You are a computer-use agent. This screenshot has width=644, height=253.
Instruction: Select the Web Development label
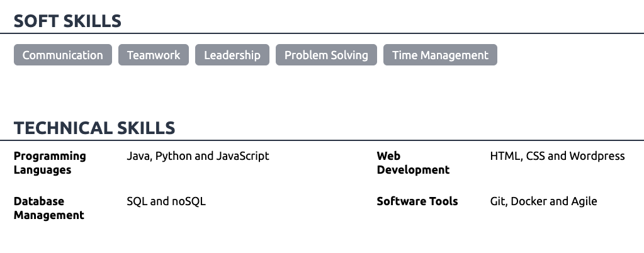413,163
